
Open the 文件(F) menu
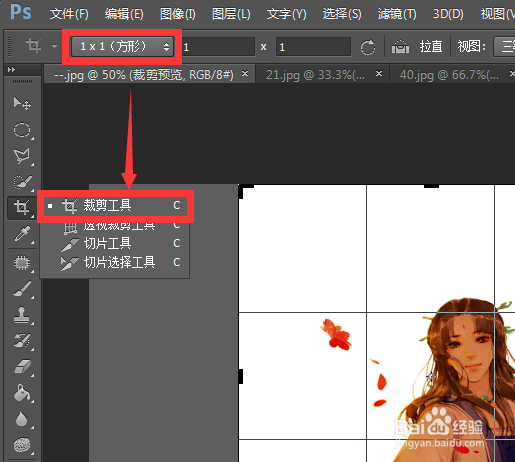(69, 14)
